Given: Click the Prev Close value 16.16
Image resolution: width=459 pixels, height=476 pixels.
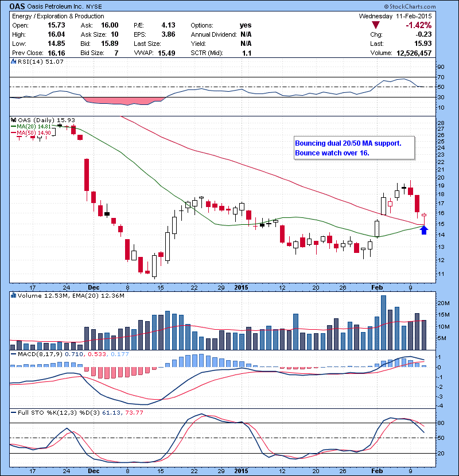Looking at the screenshot, I should (56, 53).
